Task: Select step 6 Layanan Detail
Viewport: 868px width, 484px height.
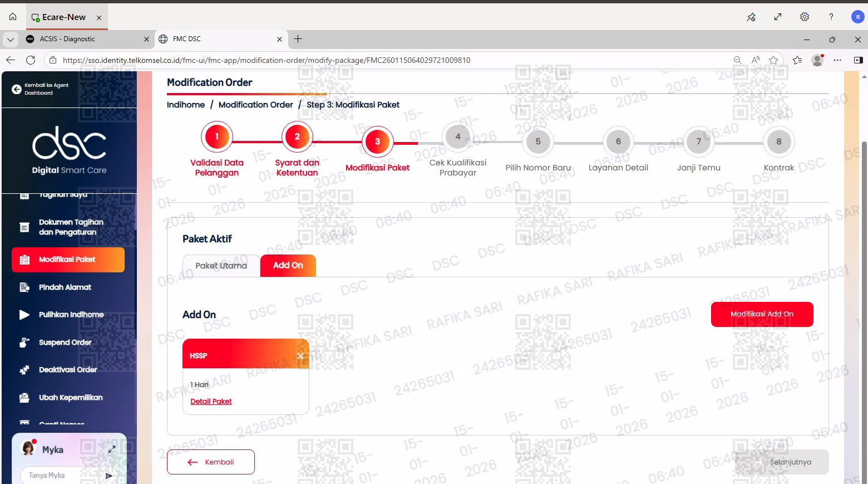Action: click(618, 141)
